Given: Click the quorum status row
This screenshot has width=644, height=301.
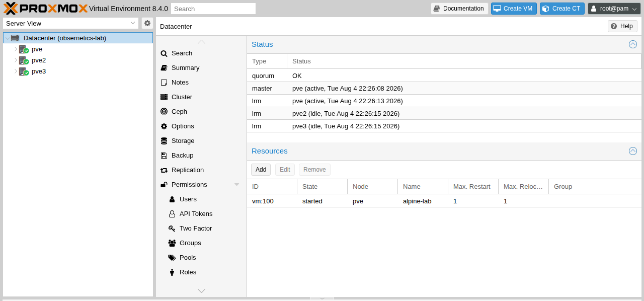Looking at the screenshot, I should (x=444, y=76).
